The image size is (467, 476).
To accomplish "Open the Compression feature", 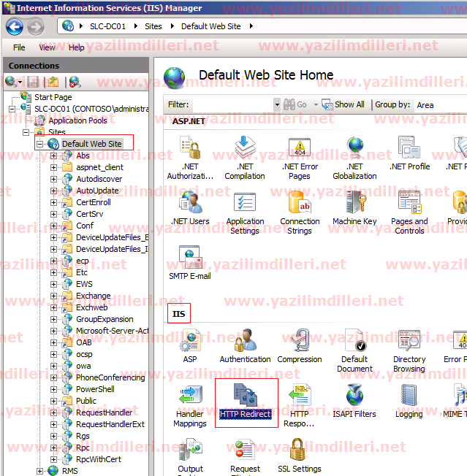I will click(300, 346).
